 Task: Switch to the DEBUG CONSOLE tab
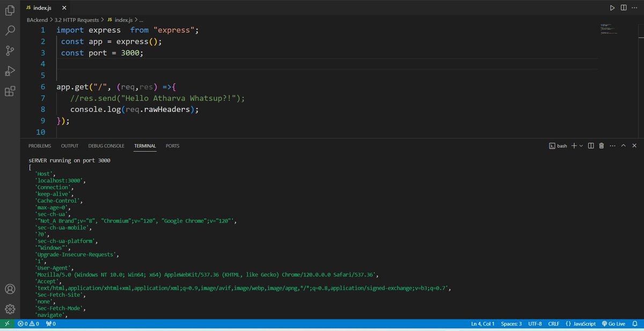point(106,146)
